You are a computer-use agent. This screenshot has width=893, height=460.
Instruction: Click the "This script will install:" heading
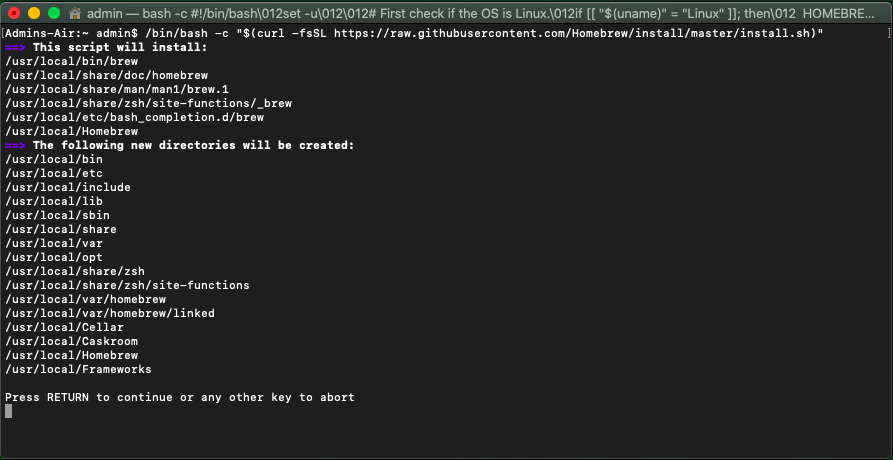pyautogui.click(x=120, y=47)
